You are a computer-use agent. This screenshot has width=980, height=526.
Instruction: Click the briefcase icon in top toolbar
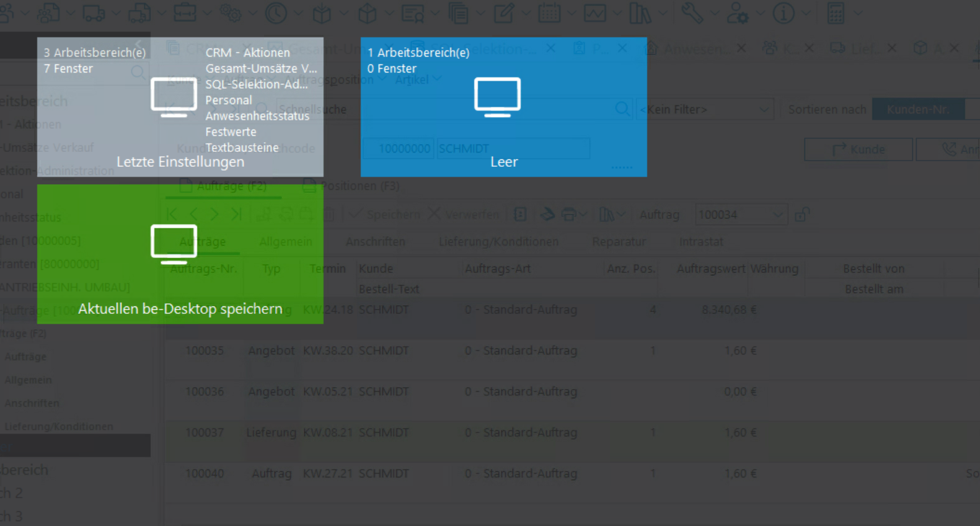click(x=185, y=13)
